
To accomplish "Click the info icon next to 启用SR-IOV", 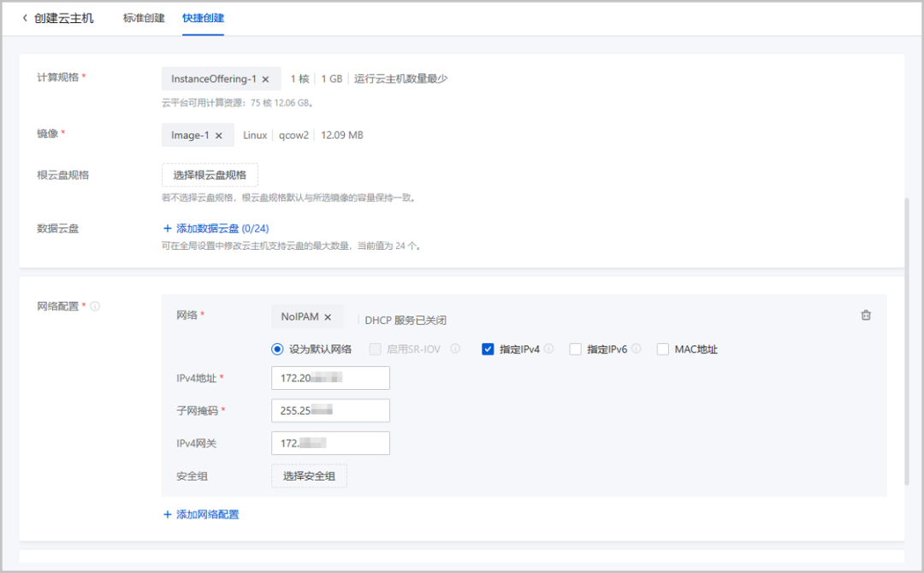I will pyautogui.click(x=455, y=349).
